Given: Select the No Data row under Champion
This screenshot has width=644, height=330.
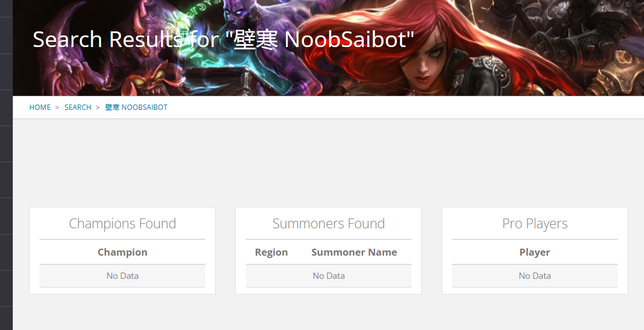Looking at the screenshot, I should click(123, 276).
